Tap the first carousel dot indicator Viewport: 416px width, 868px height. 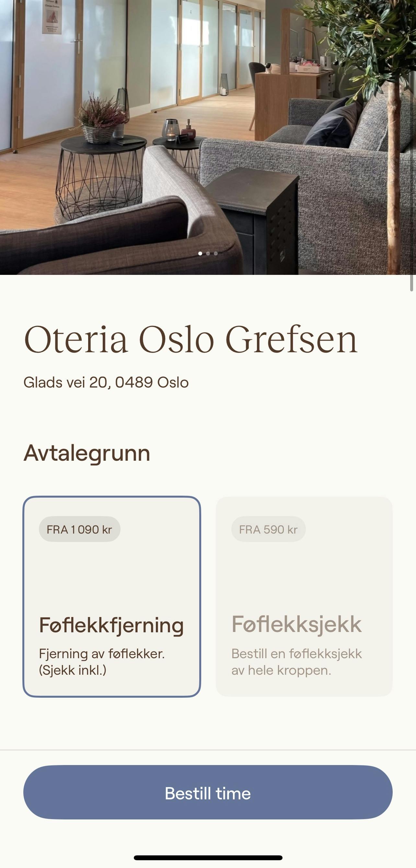click(200, 254)
